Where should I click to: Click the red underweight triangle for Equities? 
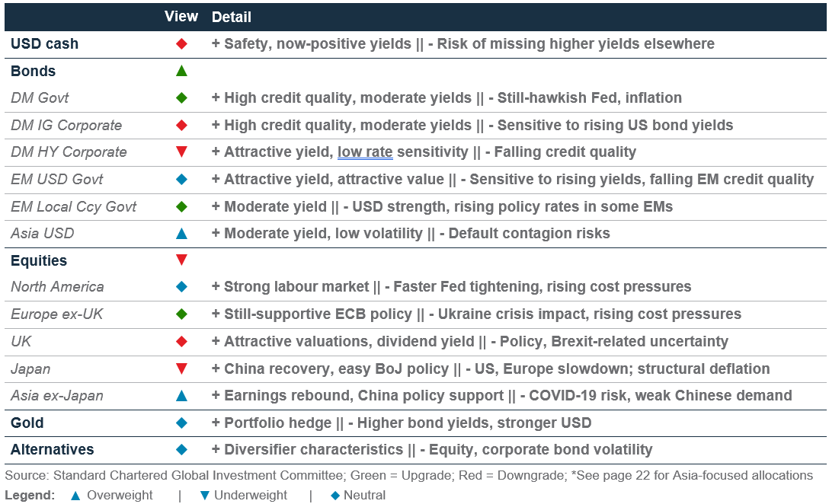[181, 260]
